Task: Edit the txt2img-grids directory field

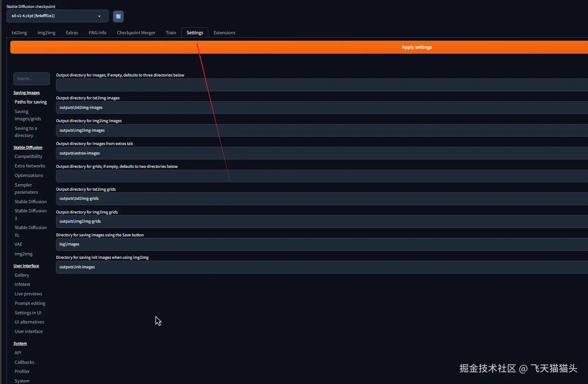Action: (322, 199)
